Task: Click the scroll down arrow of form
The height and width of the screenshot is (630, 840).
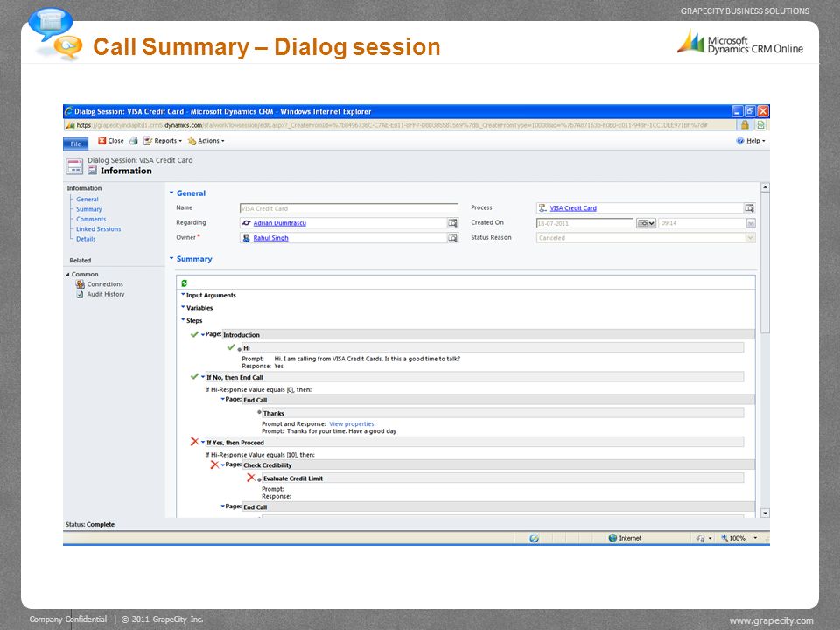Action: (x=765, y=514)
